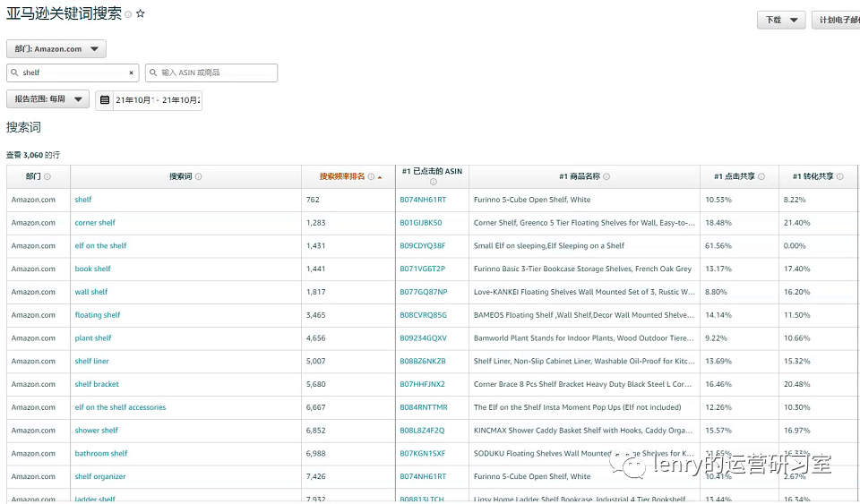The width and height of the screenshot is (860, 504).
Task: Open 'elf on the shelf accessories' link
Action: click(120, 407)
